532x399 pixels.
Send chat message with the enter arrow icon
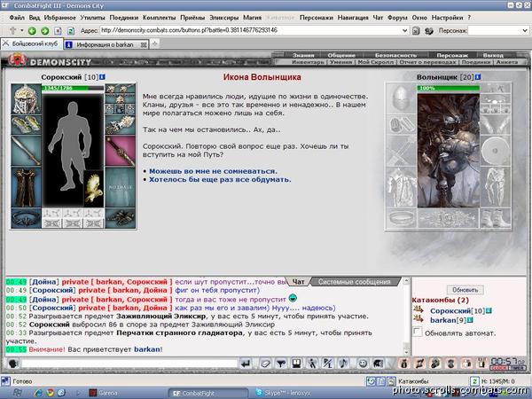coord(246,364)
